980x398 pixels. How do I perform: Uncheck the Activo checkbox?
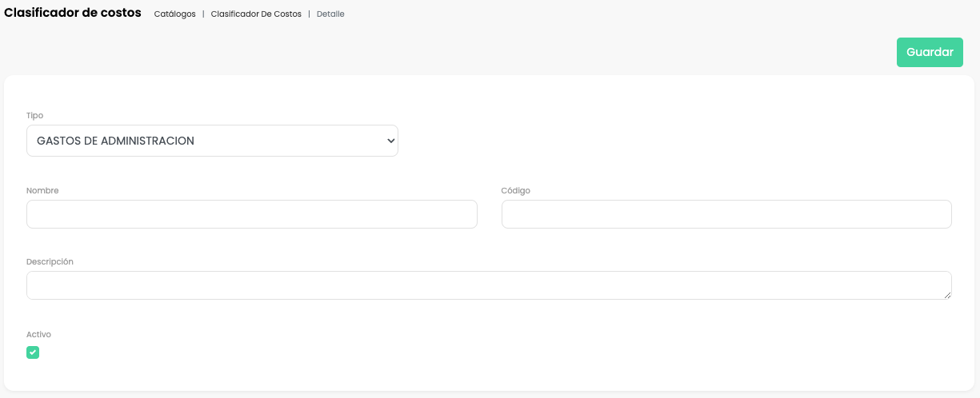(x=33, y=352)
